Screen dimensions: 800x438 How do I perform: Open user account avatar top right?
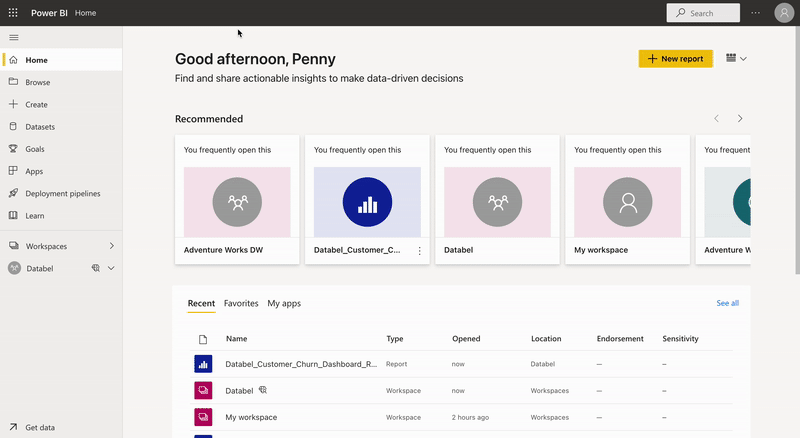pyautogui.click(x=784, y=13)
